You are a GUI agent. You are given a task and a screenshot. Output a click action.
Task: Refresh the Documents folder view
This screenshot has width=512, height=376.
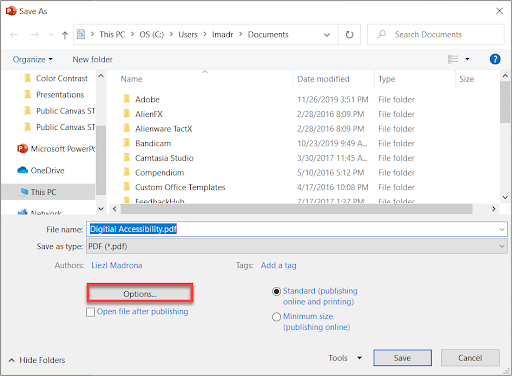(349, 34)
